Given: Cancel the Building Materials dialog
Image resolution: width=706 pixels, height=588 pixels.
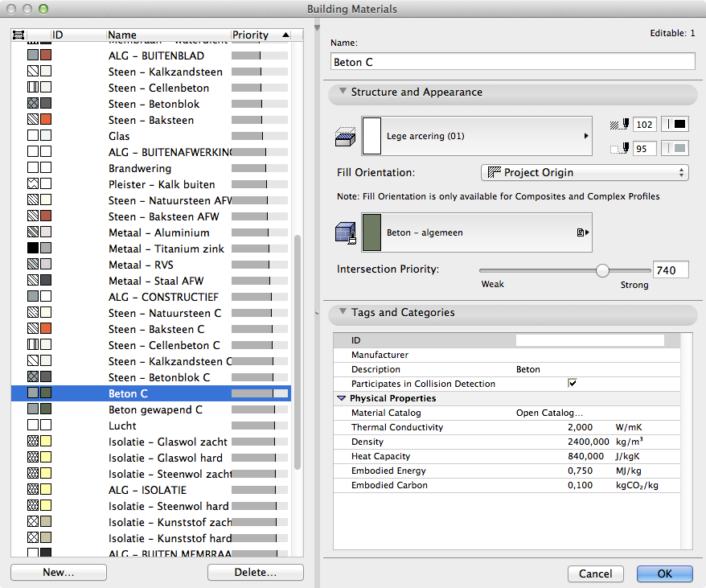Looking at the screenshot, I should pos(595,574).
